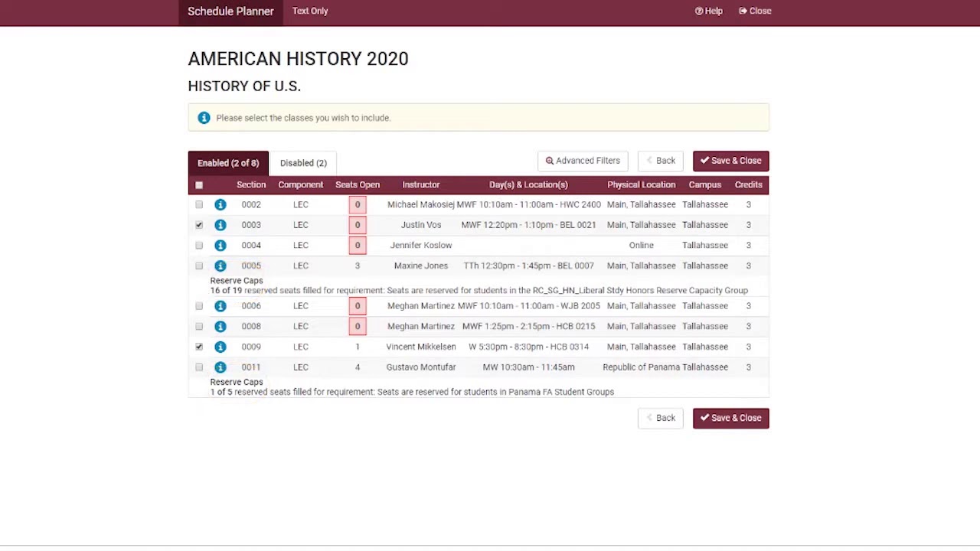Screen dimensions: 980x551
Task: Click seats open 0 for section 0008
Action: (358, 326)
